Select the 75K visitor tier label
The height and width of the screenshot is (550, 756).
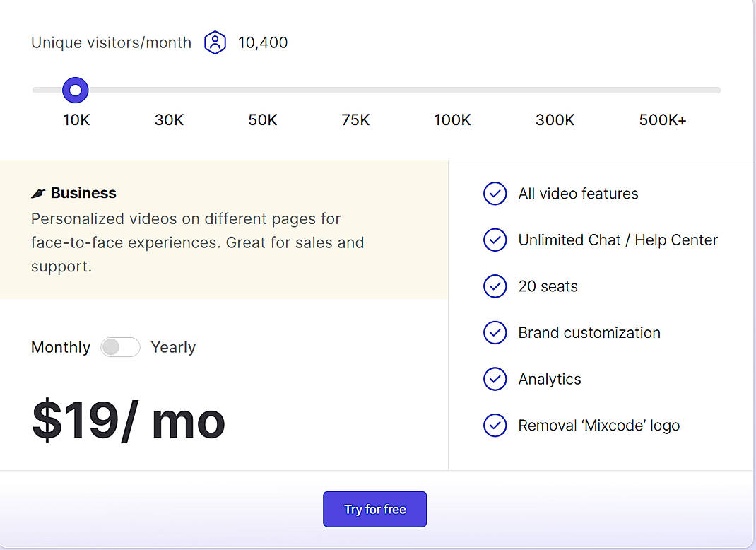[355, 119]
